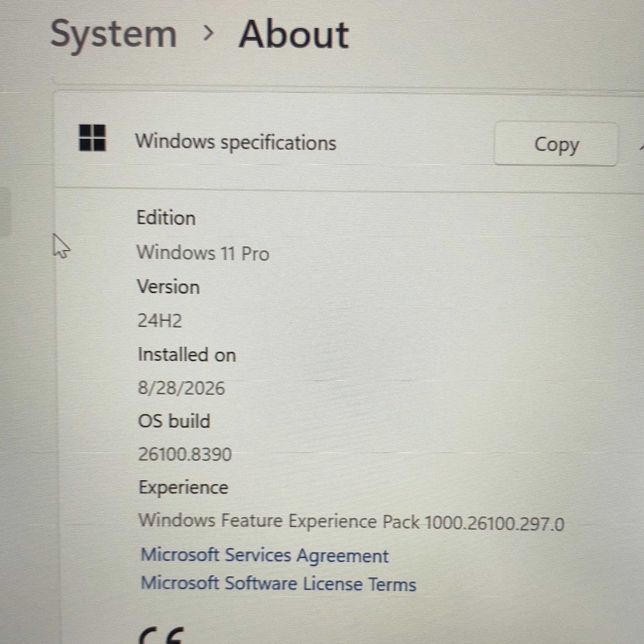Click the Installed on label
This screenshot has width=644, height=644.
pyautogui.click(x=187, y=355)
